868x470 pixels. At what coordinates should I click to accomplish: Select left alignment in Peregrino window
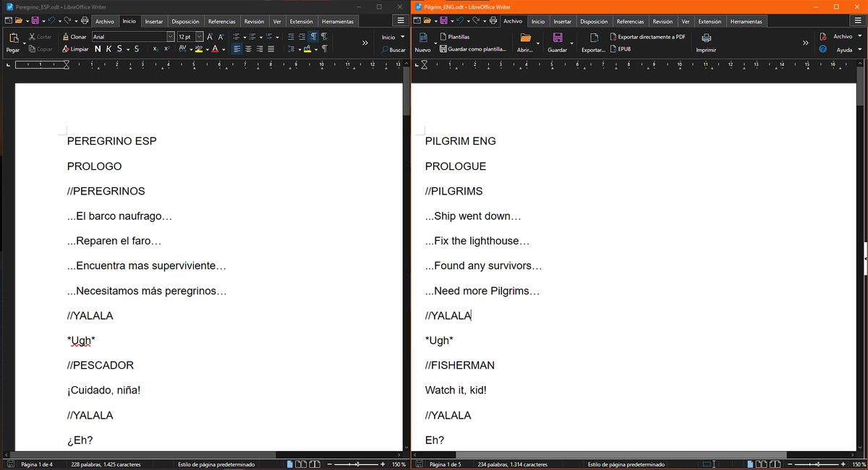tap(237, 49)
